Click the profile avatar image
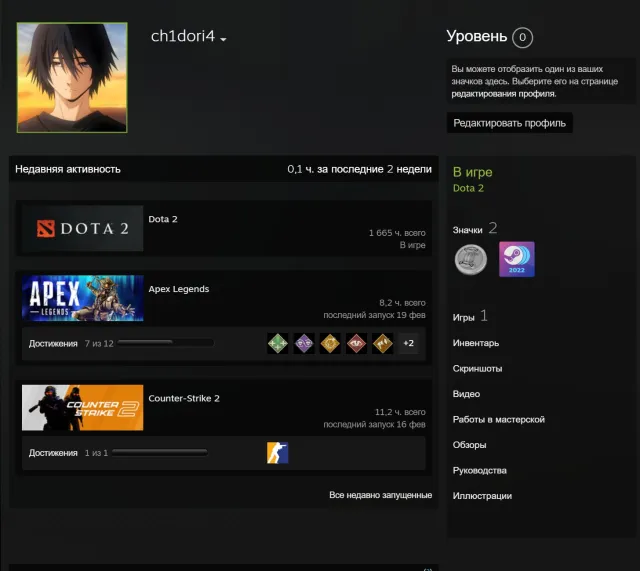 coord(72,78)
